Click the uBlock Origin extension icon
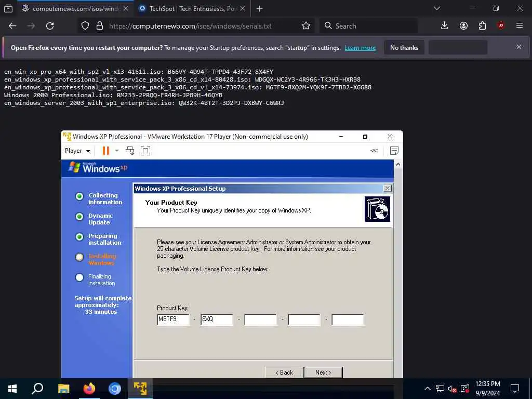The image size is (532, 399). tap(501, 26)
